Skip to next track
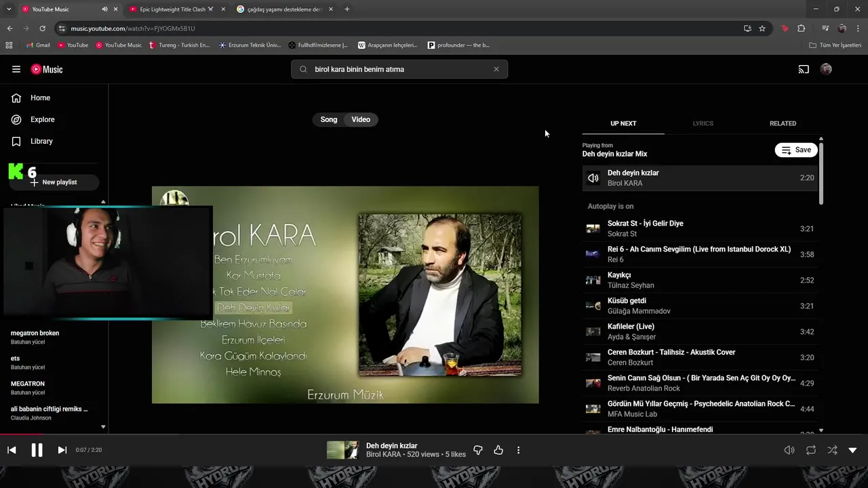Viewport: 868px width, 488px height. coord(62,450)
